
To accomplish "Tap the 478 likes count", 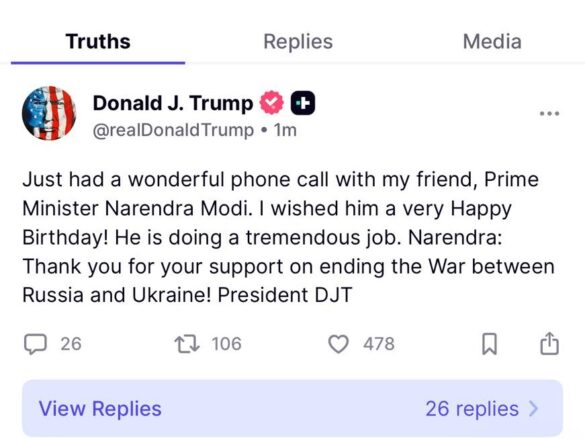I will (379, 344).
